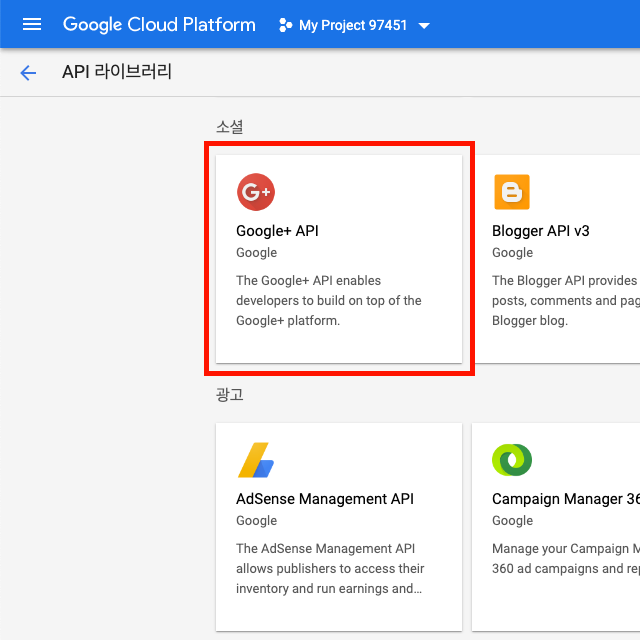The width and height of the screenshot is (640, 640).
Task: Open the My Project 97451 selector
Action: pos(353,25)
